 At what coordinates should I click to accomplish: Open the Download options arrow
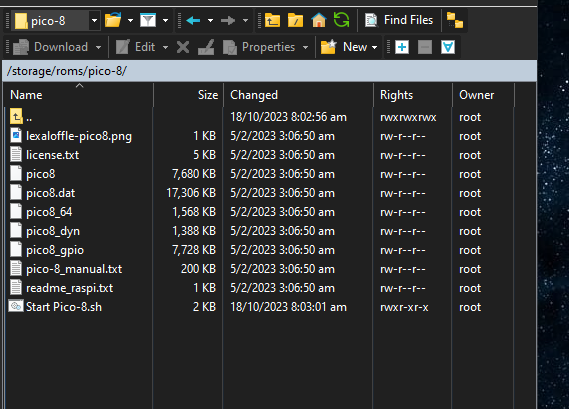tap(98, 48)
